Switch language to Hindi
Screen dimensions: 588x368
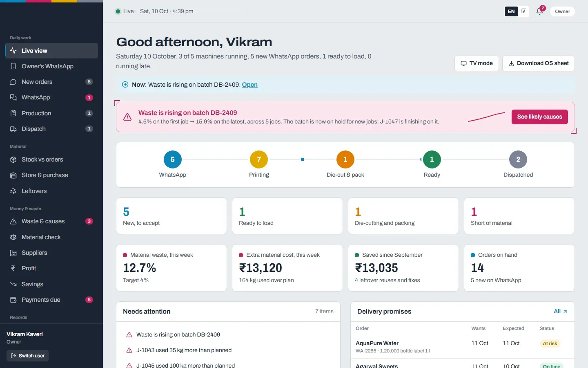click(x=523, y=11)
